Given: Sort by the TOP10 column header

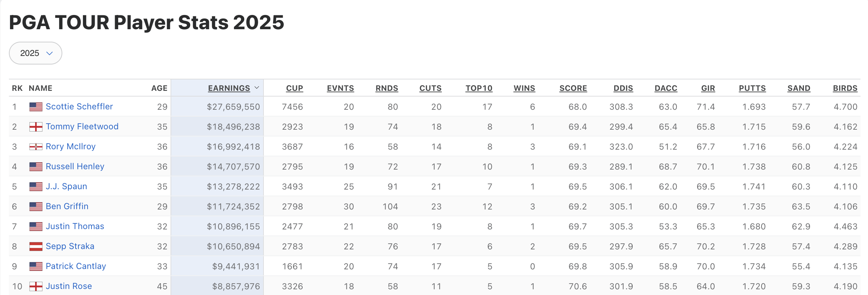Looking at the screenshot, I should click(479, 88).
